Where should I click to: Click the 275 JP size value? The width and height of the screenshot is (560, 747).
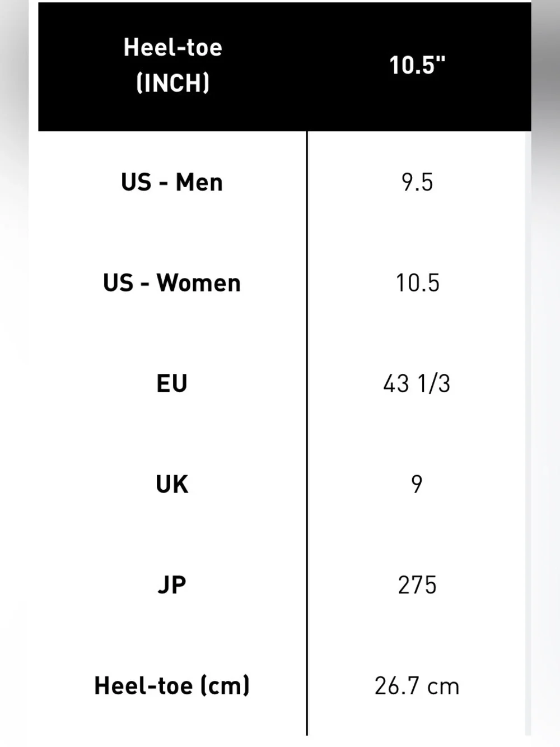417,585
